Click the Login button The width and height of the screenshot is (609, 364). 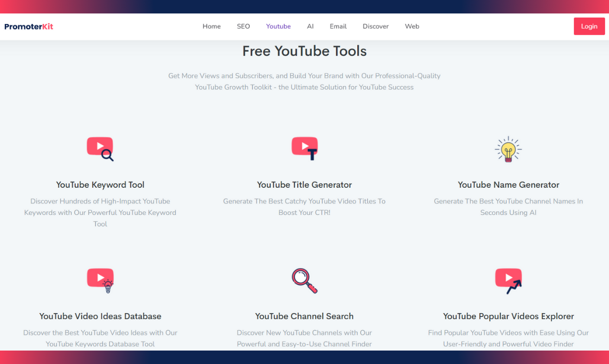coord(589,26)
